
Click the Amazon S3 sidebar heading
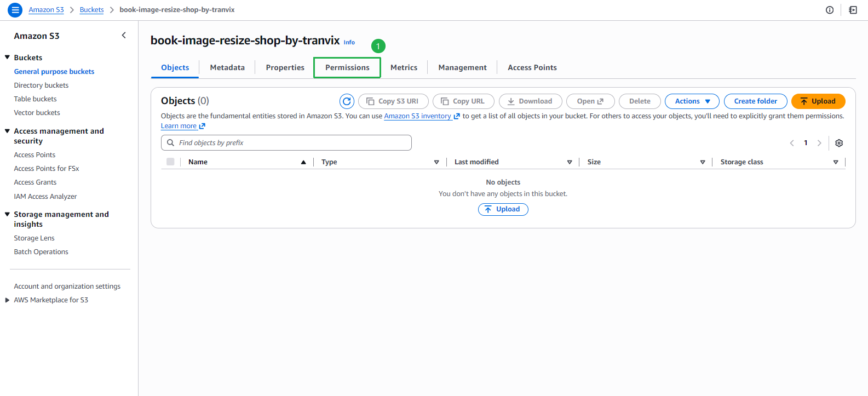[x=37, y=36]
